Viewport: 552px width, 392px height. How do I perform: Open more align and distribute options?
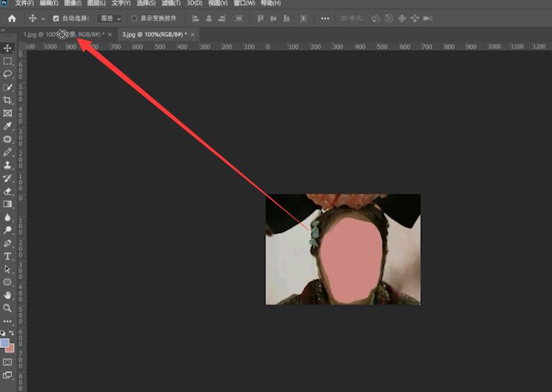(325, 18)
